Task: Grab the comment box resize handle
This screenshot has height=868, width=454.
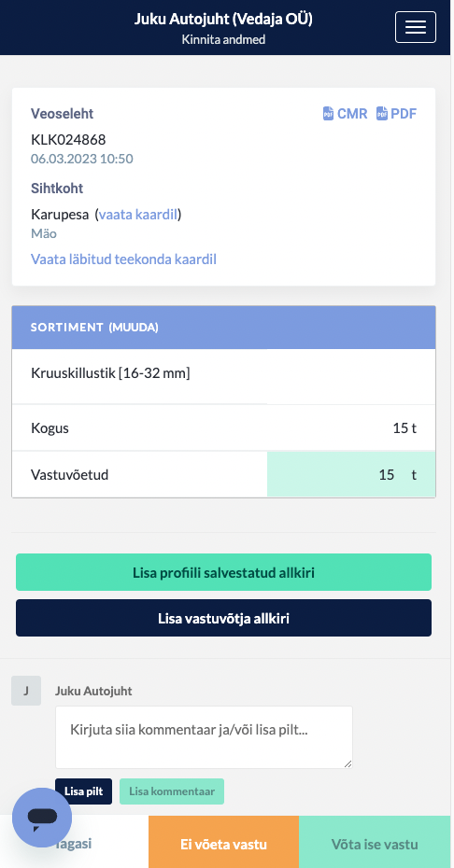Action: coord(348,763)
